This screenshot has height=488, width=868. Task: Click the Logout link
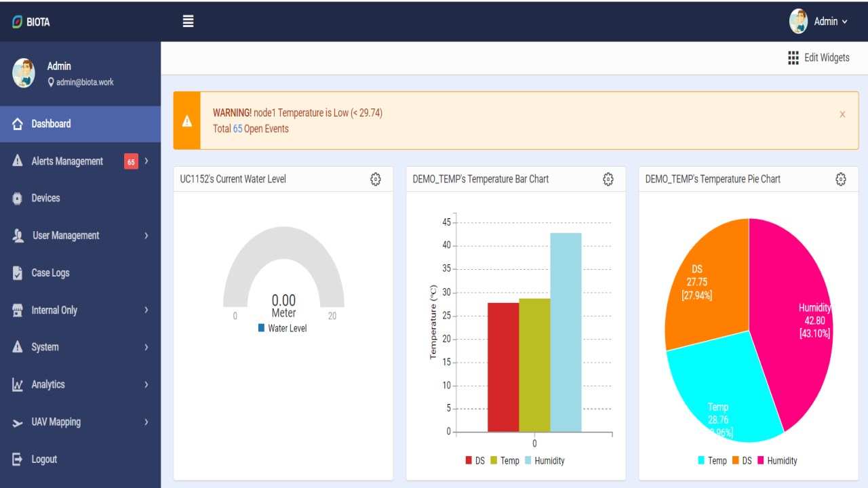[x=44, y=459]
